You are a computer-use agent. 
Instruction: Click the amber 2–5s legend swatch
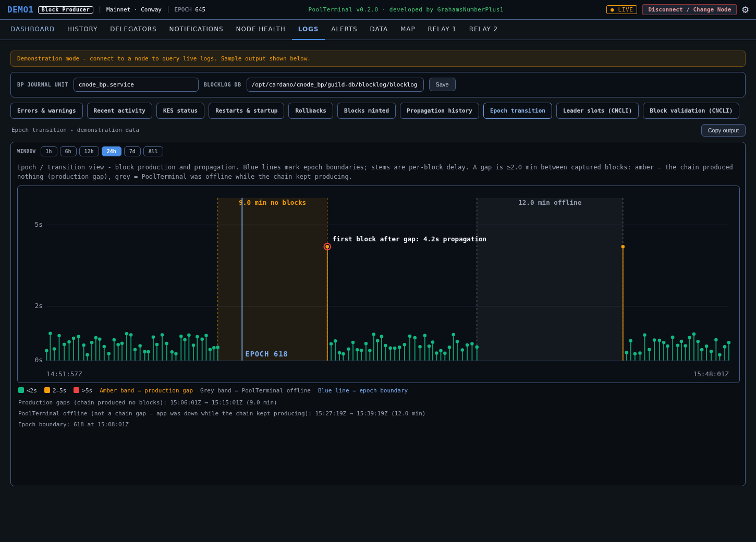click(x=47, y=390)
